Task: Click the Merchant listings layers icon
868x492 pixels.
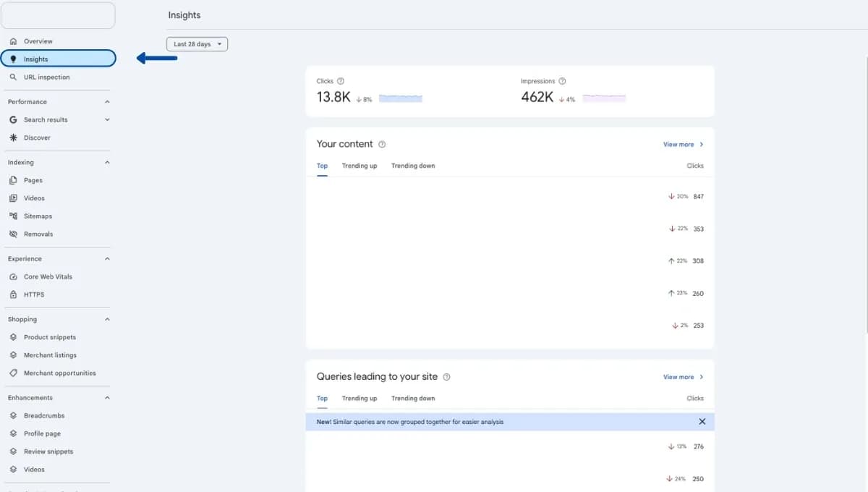Action: point(13,355)
